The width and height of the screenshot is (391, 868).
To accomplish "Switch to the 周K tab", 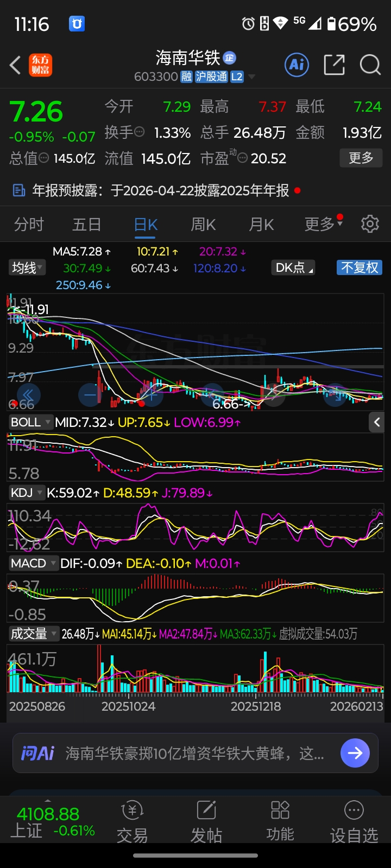I will pyautogui.click(x=204, y=224).
